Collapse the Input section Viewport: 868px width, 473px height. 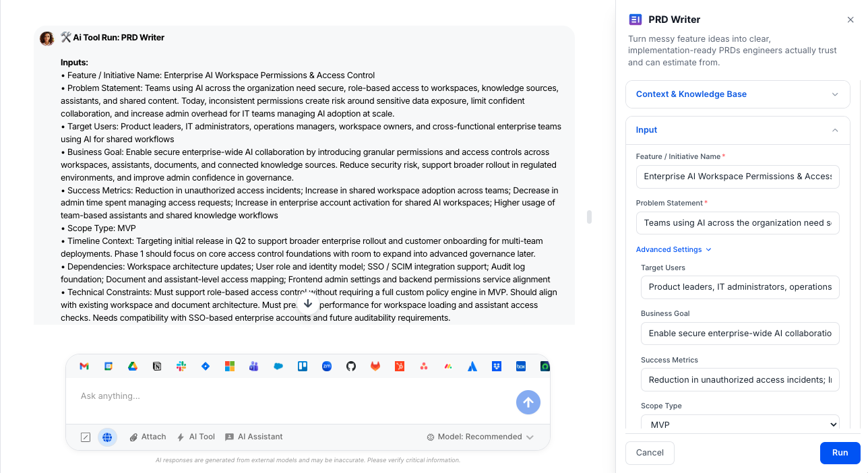[738, 130]
